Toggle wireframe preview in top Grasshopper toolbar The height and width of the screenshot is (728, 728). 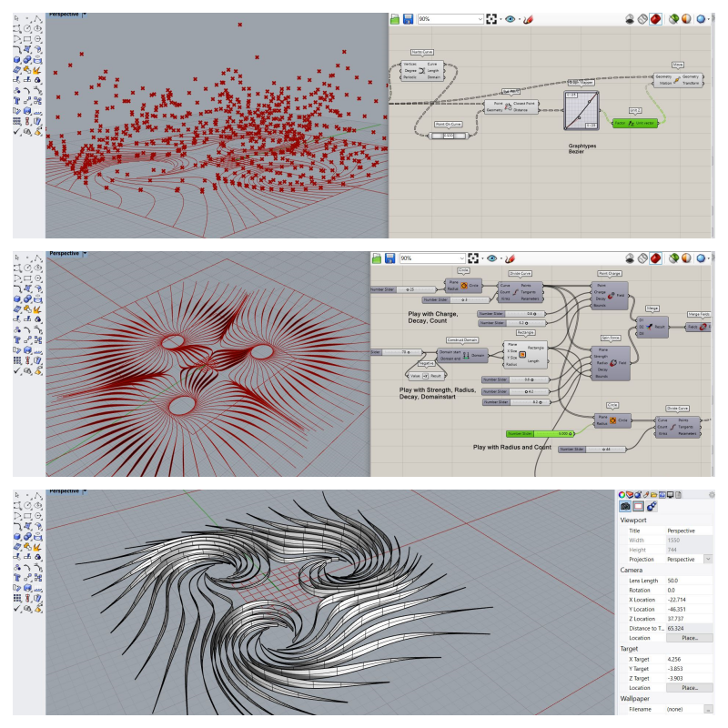tap(642, 19)
